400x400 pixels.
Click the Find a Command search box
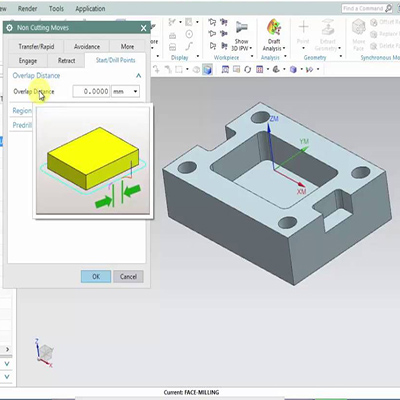coord(367,8)
